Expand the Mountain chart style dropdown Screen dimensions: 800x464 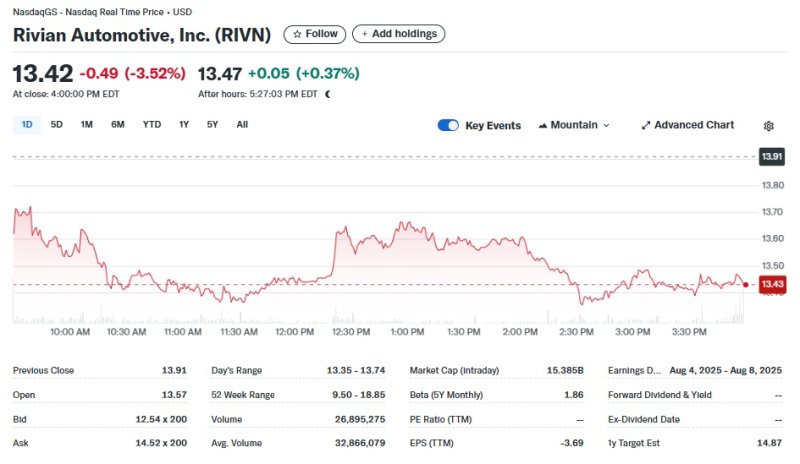point(606,126)
